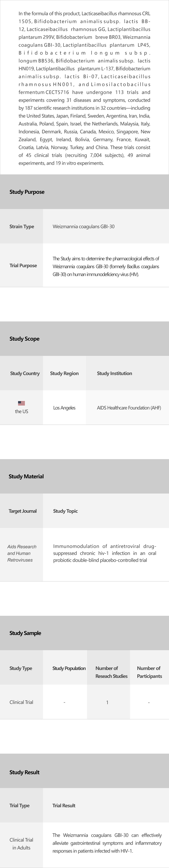
Task: Select the Study Scope section header
Action: pyautogui.click(x=25, y=339)
